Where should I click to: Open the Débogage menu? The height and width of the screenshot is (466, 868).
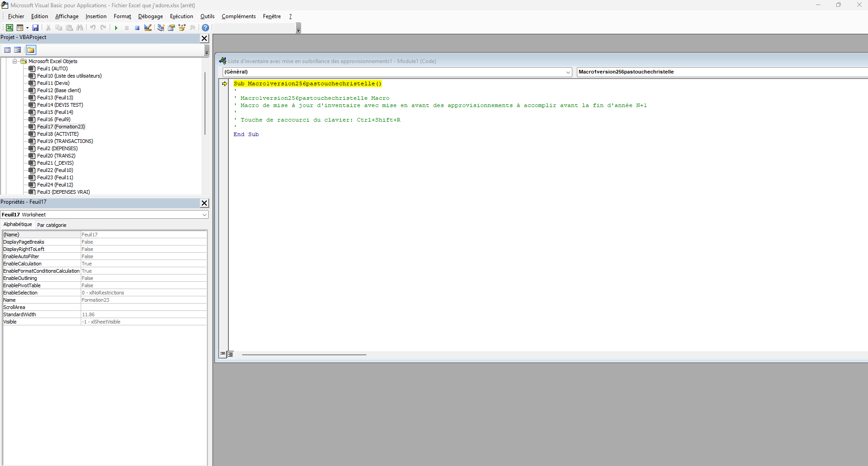[x=150, y=16]
